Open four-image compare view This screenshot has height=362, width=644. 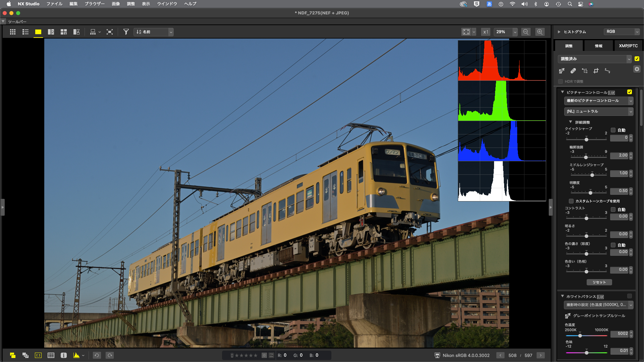(x=64, y=32)
